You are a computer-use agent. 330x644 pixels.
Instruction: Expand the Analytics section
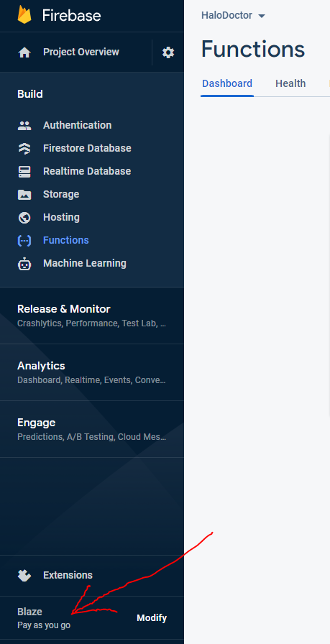click(92, 372)
